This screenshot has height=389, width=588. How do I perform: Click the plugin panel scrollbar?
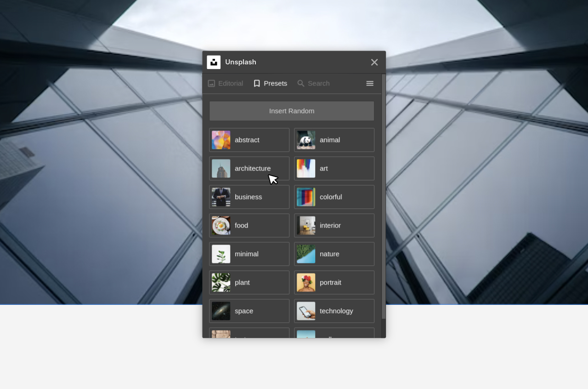(x=384, y=197)
